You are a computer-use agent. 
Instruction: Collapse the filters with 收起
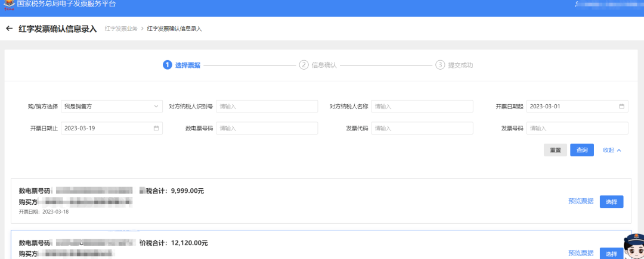tap(612, 150)
